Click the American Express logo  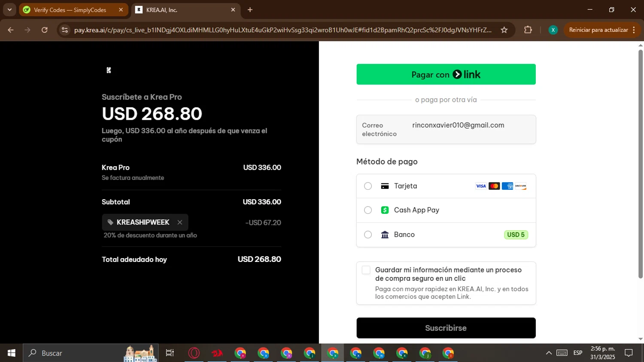tap(507, 186)
